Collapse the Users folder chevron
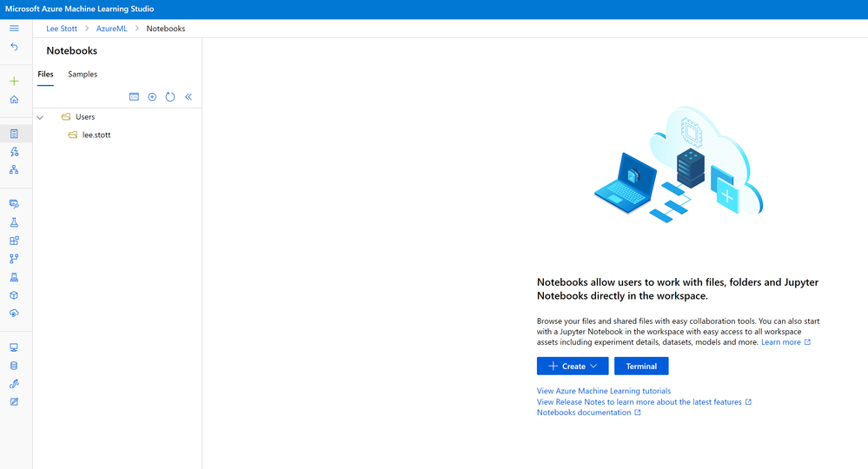This screenshot has height=469, width=868. click(40, 117)
